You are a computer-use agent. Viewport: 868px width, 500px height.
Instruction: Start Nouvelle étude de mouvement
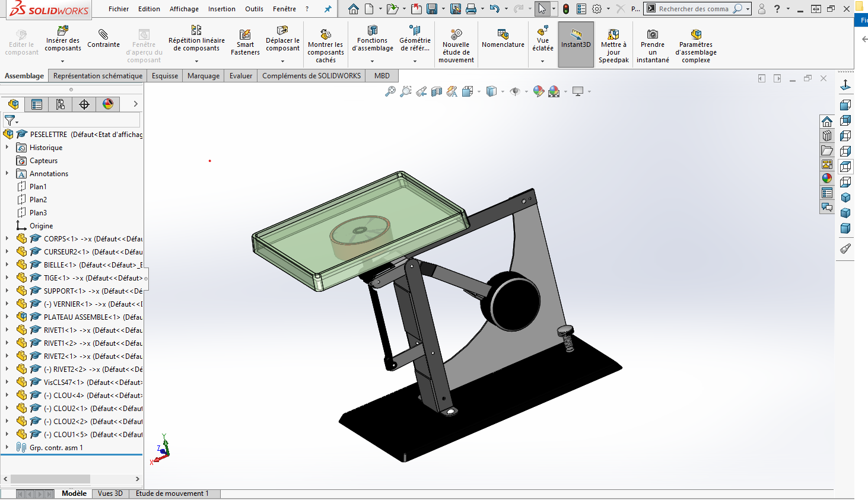pyautogui.click(x=456, y=46)
